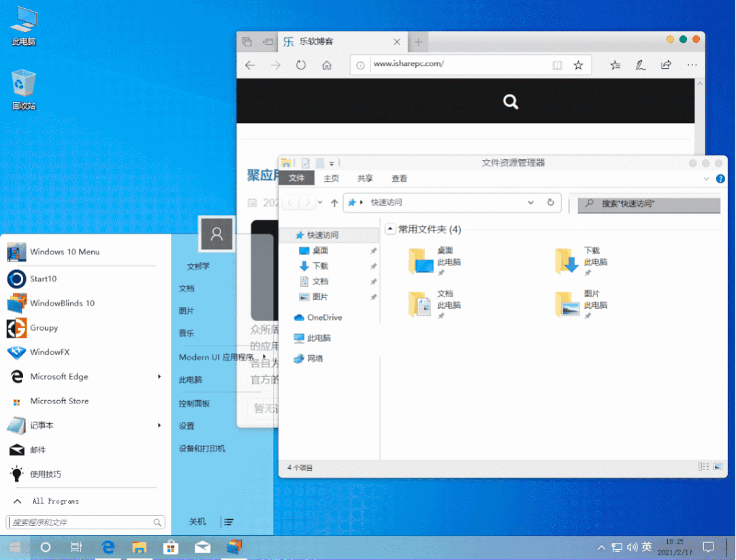Open recent locations dropdown in explorer

click(x=320, y=203)
